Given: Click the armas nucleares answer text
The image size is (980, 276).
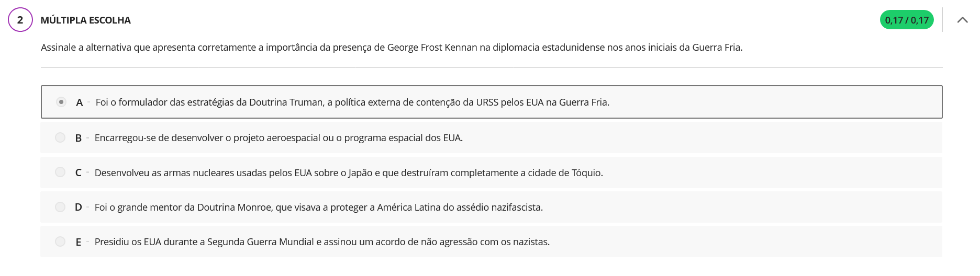Looking at the screenshot, I should pyautogui.click(x=349, y=172).
